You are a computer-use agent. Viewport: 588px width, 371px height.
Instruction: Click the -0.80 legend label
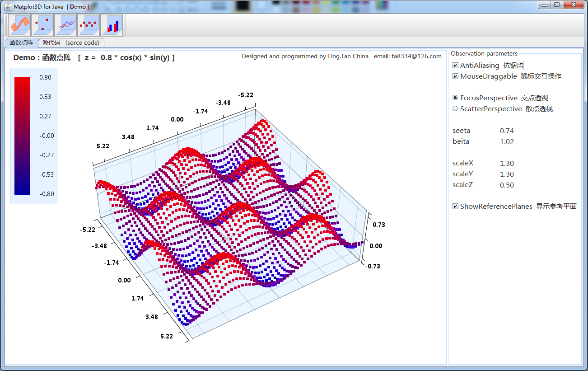[47, 194]
